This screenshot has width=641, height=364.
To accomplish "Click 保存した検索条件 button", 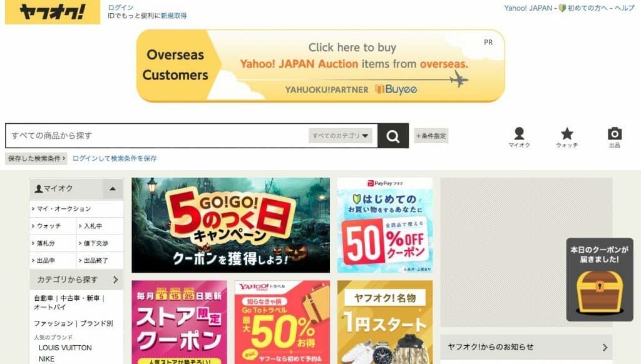I will (36, 158).
